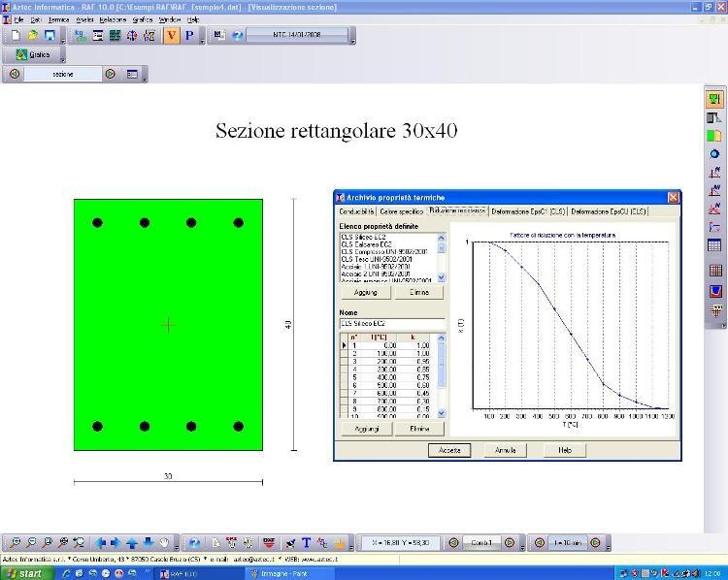The image size is (728, 580).
Task: Click the Accetta button
Action: [x=449, y=450]
